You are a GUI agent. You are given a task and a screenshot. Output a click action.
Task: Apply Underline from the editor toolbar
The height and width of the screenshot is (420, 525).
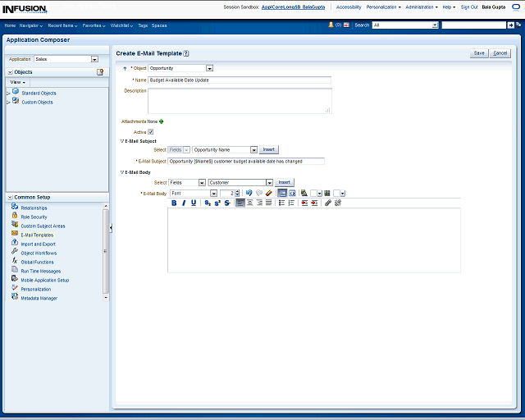click(194, 203)
